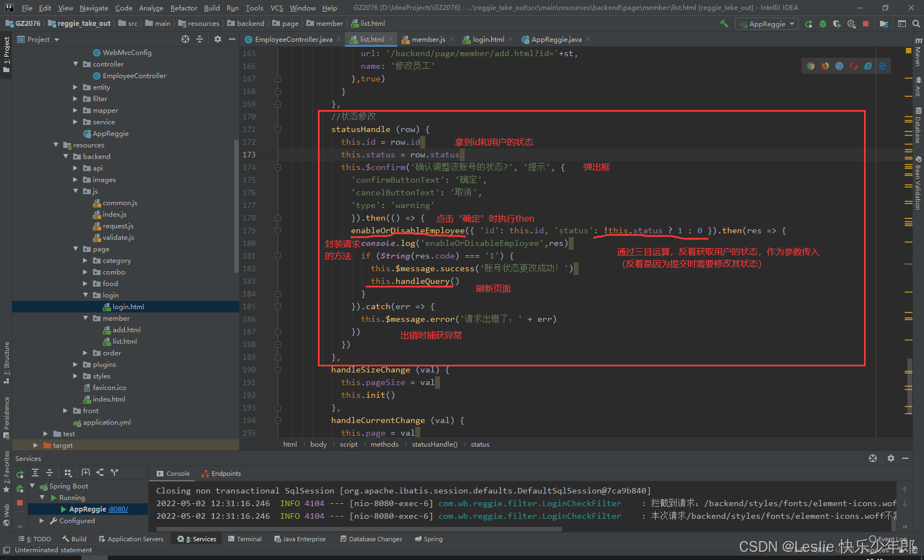Select application.yml in project tree
The width and height of the screenshot is (924, 560).
[107, 422]
